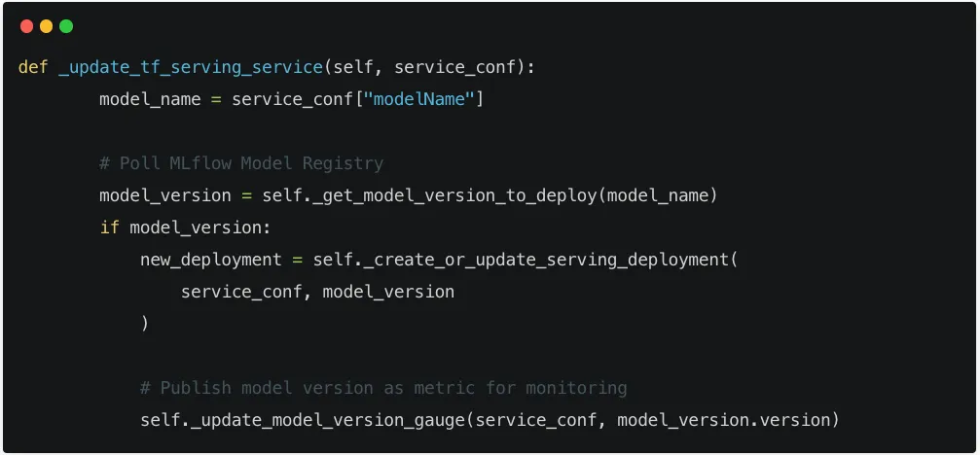The height and width of the screenshot is (455, 980).
Task: Click the Poll MLflow Model Registry comment
Action: 241,163
